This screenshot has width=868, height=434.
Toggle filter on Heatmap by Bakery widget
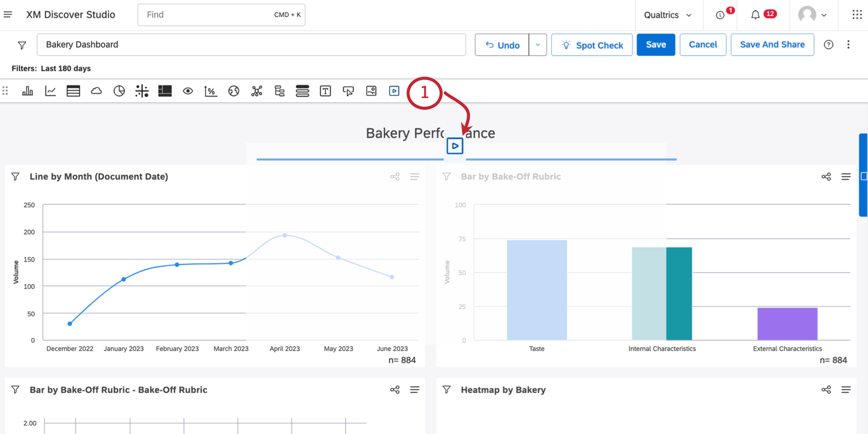tap(447, 390)
